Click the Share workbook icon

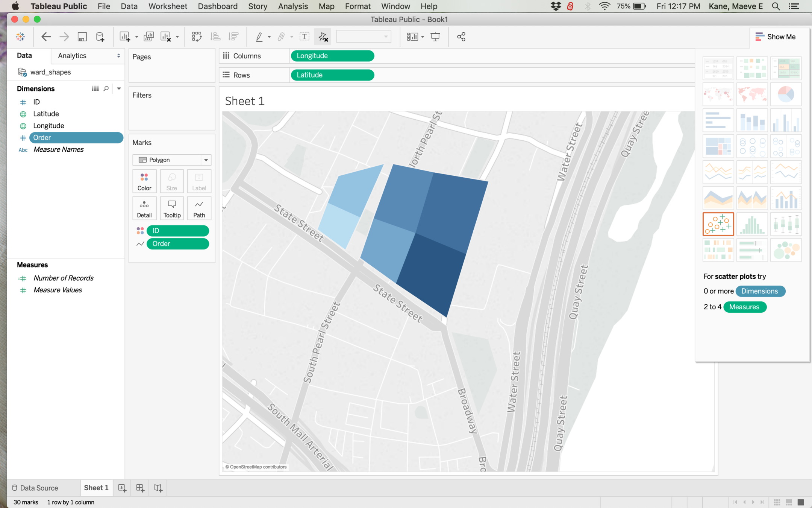pyautogui.click(x=461, y=37)
